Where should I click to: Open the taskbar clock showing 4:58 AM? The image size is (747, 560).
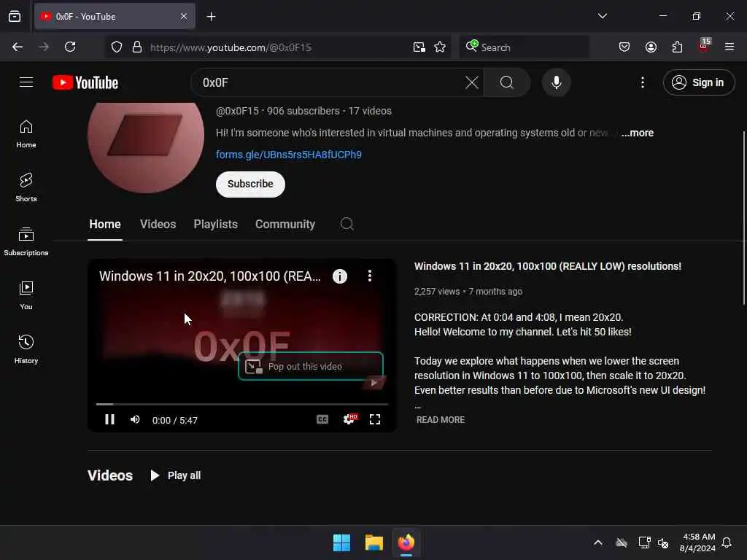click(x=697, y=542)
